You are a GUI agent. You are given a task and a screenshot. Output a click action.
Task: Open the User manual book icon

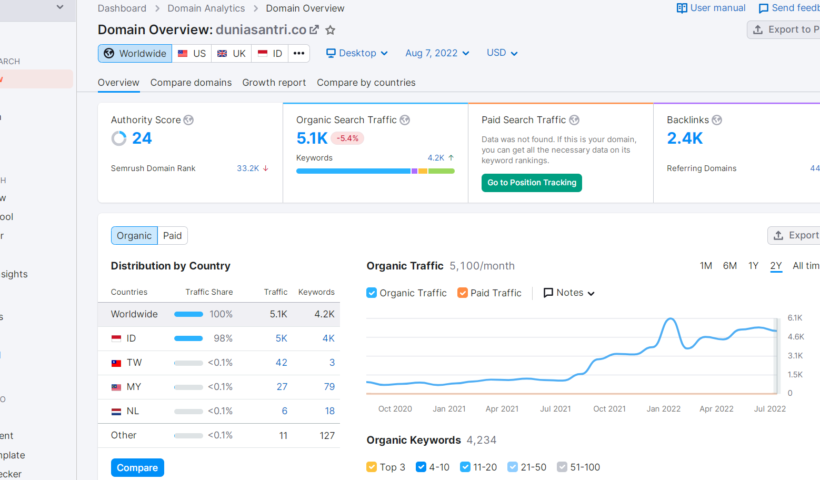(x=682, y=8)
